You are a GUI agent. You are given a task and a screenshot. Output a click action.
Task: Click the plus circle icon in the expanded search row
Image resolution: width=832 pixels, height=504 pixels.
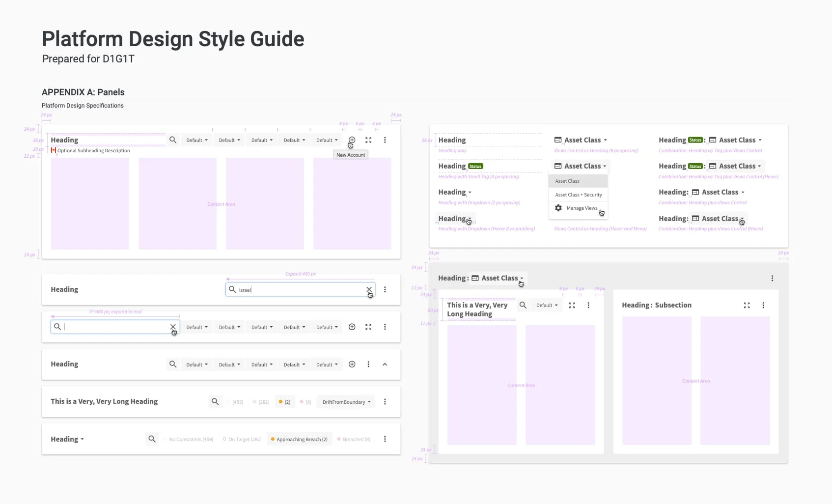(352, 327)
